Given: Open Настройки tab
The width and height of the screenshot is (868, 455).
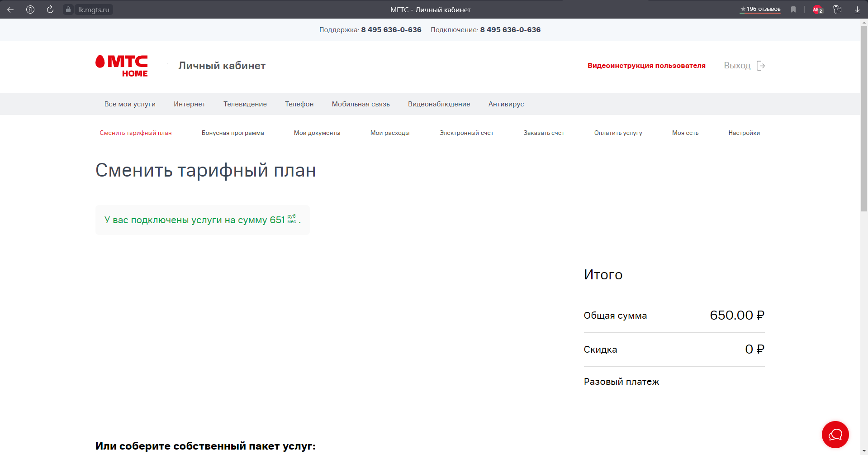Looking at the screenshot, I should (x=744, y=133).
